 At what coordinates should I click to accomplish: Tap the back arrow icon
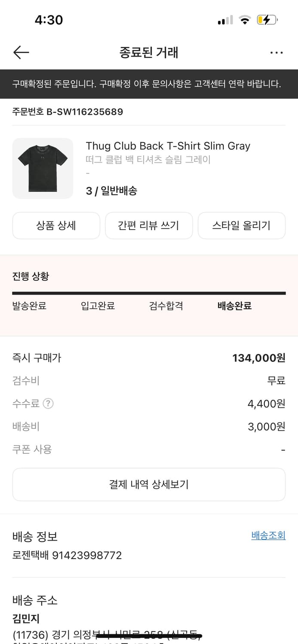coord(21,52)
